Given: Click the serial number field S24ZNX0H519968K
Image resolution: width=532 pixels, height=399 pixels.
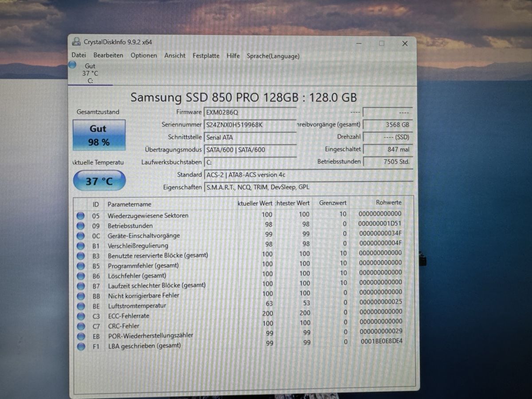Looking at the screenshot, I should coord(250,125).
